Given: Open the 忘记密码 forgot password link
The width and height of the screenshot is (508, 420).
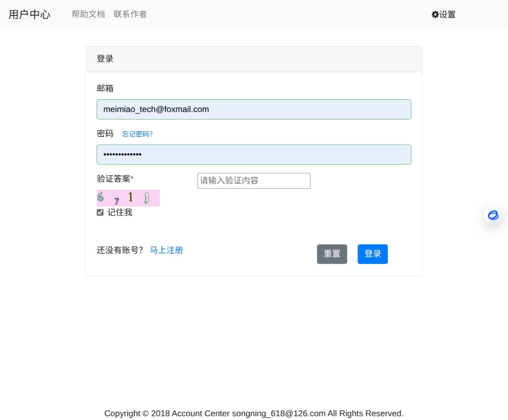Looking at the screenshot, I should (137, 134).
